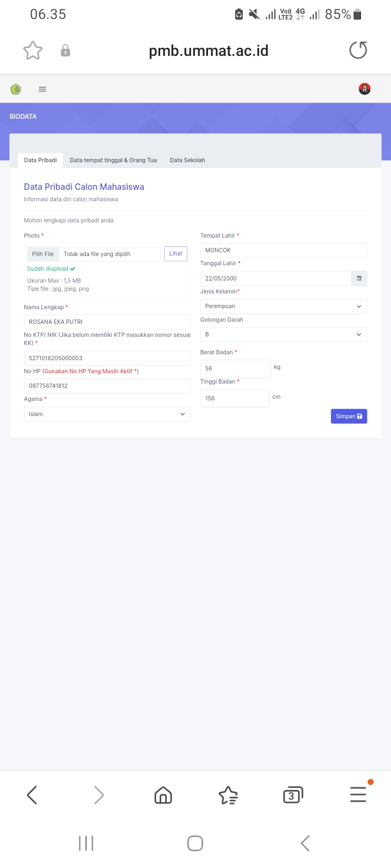The image size is (391, 868).
Task: Switch to the Data Sekolah tab
Action: coord(187,160)
